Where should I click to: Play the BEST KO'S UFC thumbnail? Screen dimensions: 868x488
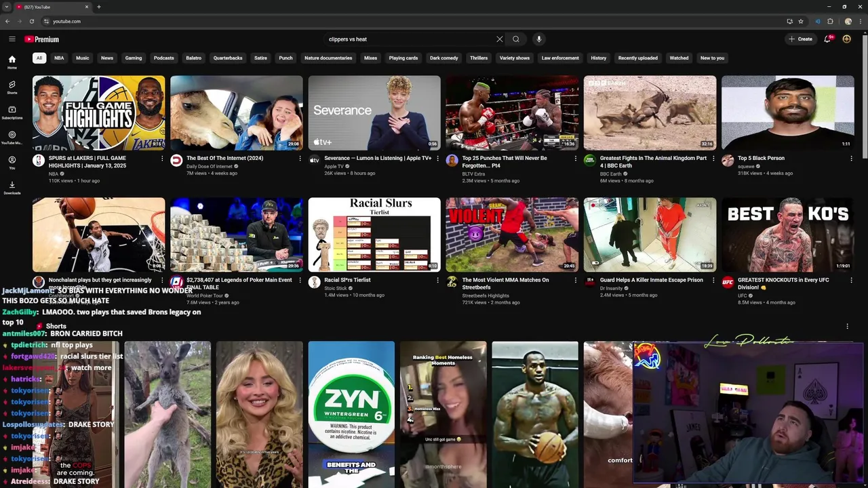click(788, 235)
